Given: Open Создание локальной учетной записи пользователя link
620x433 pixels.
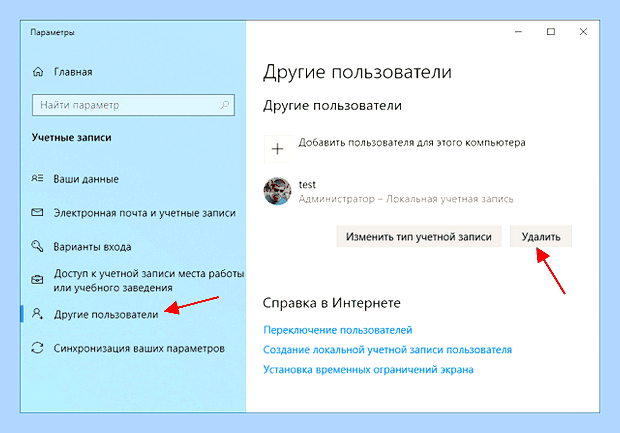Looking at the screenshot, I should (x=388, y=350).
